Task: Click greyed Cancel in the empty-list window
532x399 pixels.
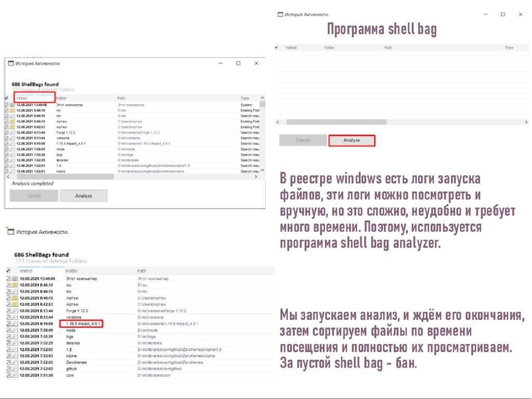Action: coord(303,140)
